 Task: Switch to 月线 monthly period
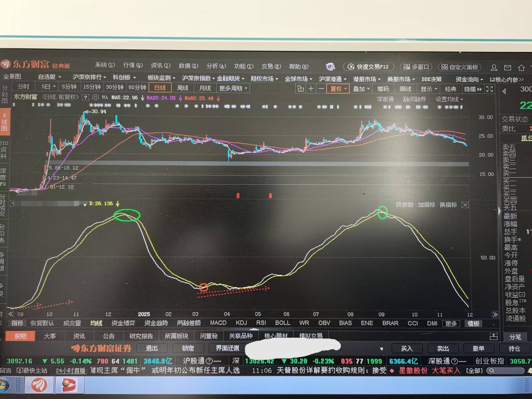coord(205,88)
